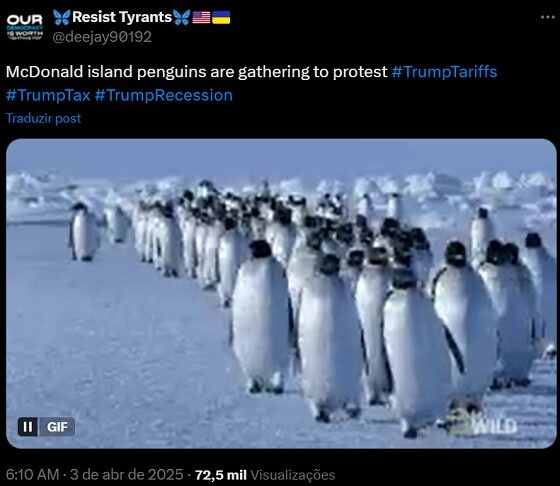The image size is (560, 486).
Task: Open the #TrumpRecession hashtag
Action: (x=164, y=95)
